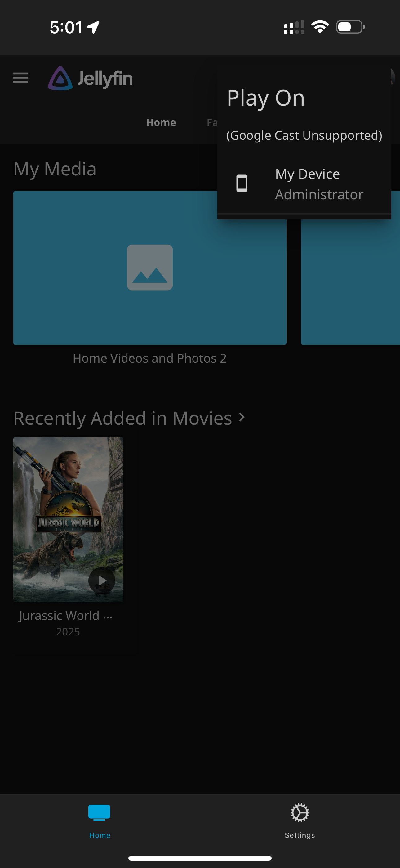Select the partially hidden Favorites tab
This screenshot has height=868, width=400.
tap(212, 122)
